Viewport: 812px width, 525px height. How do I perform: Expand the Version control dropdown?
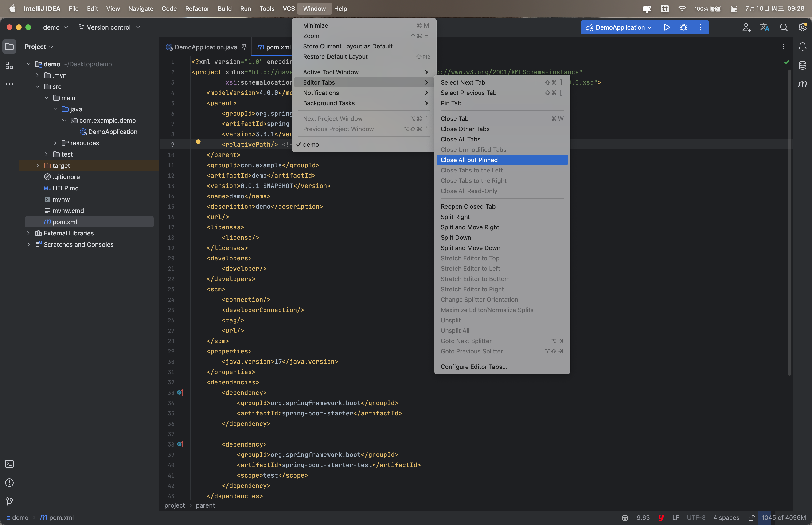[109, 27]
